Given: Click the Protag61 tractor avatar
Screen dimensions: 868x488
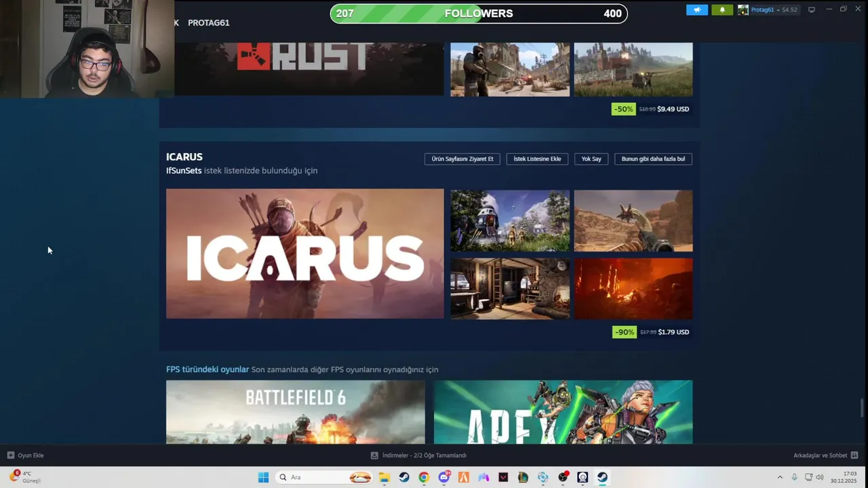Looking at the screenshot, I should pos(743,9).
